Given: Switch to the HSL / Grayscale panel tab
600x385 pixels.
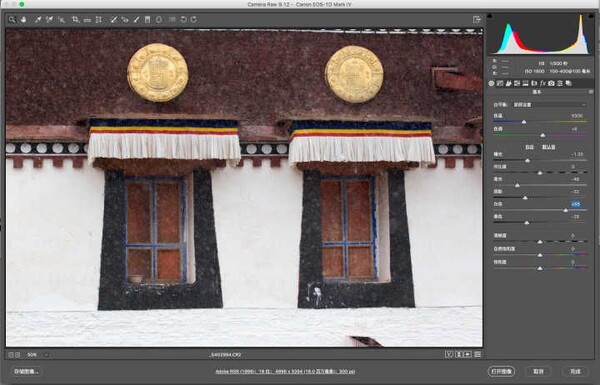Looking at the screenshot, I should point(517,83).
